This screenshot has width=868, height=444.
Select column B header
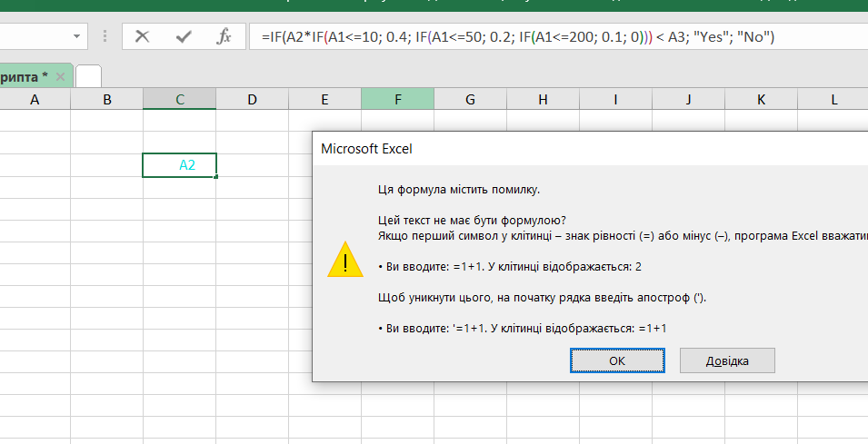[x=107, y=100]
